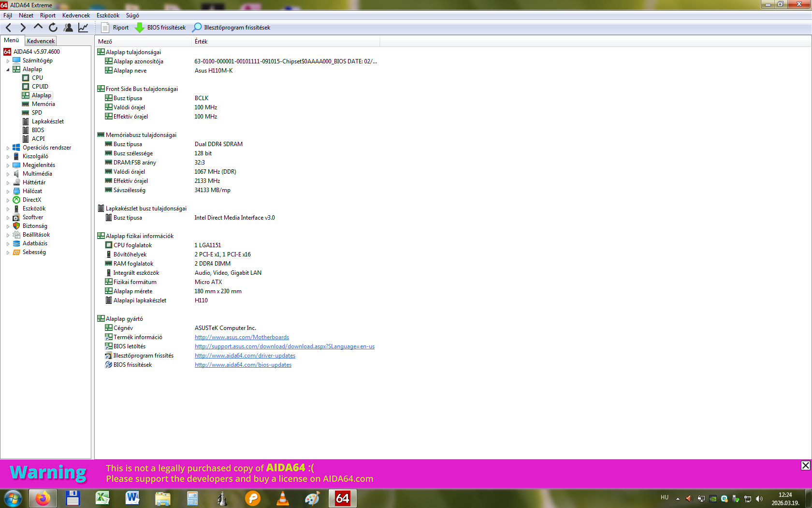Click the Forward navigation arrow
Viewport: 812px width, 508px height.
23,28
